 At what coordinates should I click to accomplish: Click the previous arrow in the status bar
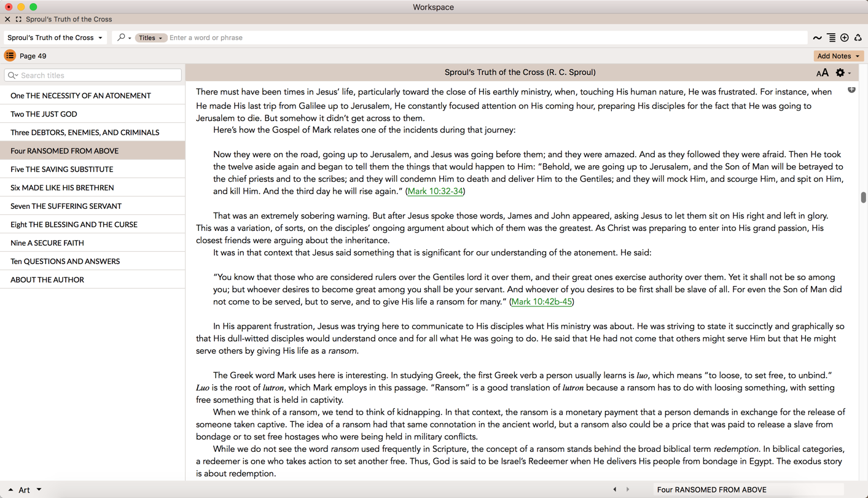point(614,489)
